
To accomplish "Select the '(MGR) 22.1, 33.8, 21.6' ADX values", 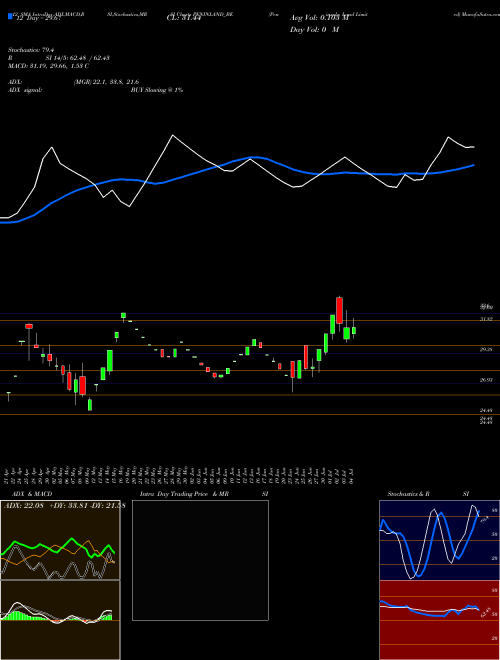I will (x=106, y=82).
